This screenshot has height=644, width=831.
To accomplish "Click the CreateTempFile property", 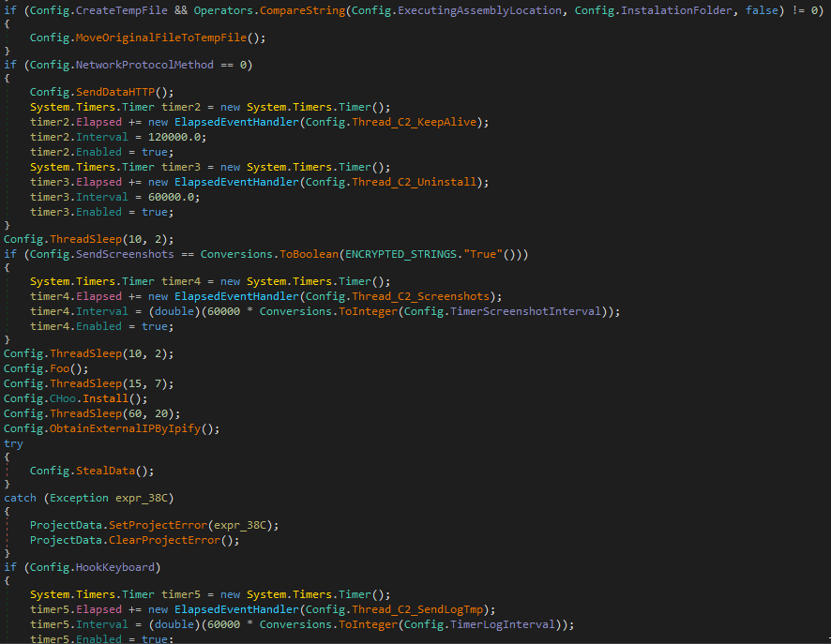I will pyautogui.click(x=121, y=10).
